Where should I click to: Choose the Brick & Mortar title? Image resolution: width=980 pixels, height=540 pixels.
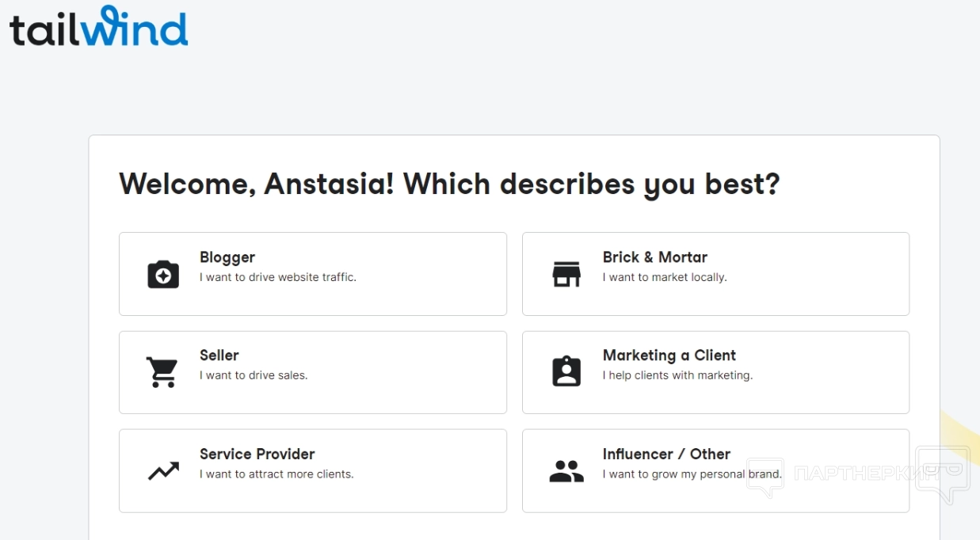coord(654,257)
